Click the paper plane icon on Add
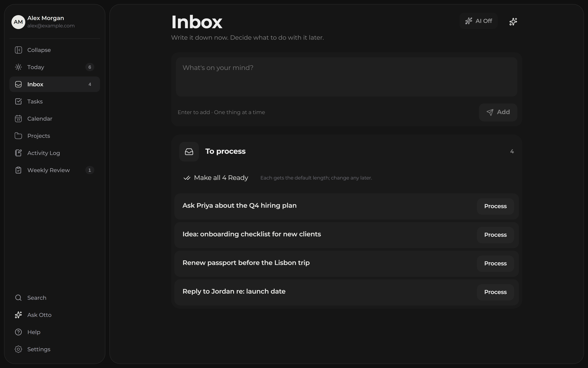The width and height of the screenshot is (588, 368). 490,112
